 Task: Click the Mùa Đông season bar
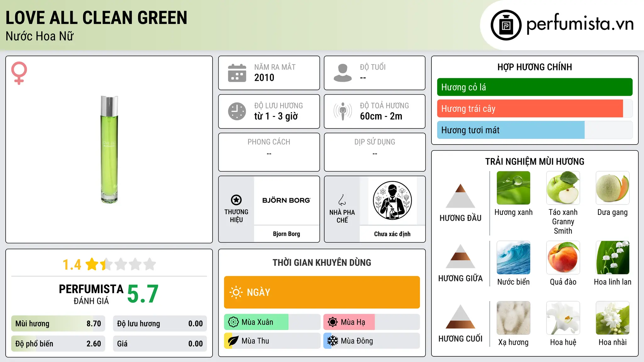(x=372, y=341)
